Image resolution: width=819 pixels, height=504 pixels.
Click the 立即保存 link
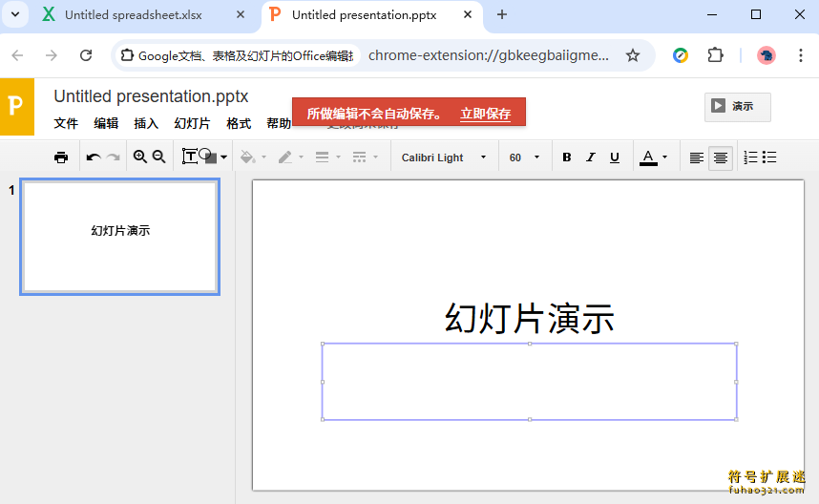click(485, 114)
